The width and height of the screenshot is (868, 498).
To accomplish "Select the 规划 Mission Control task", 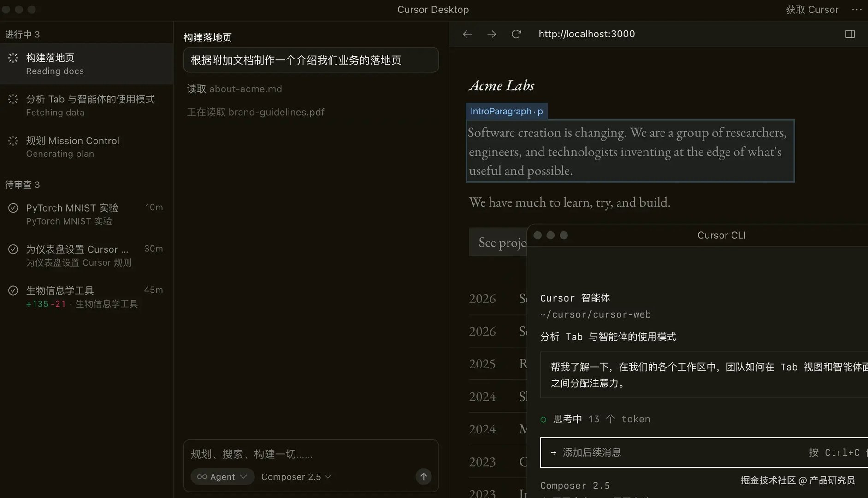I will coord(87,147).
